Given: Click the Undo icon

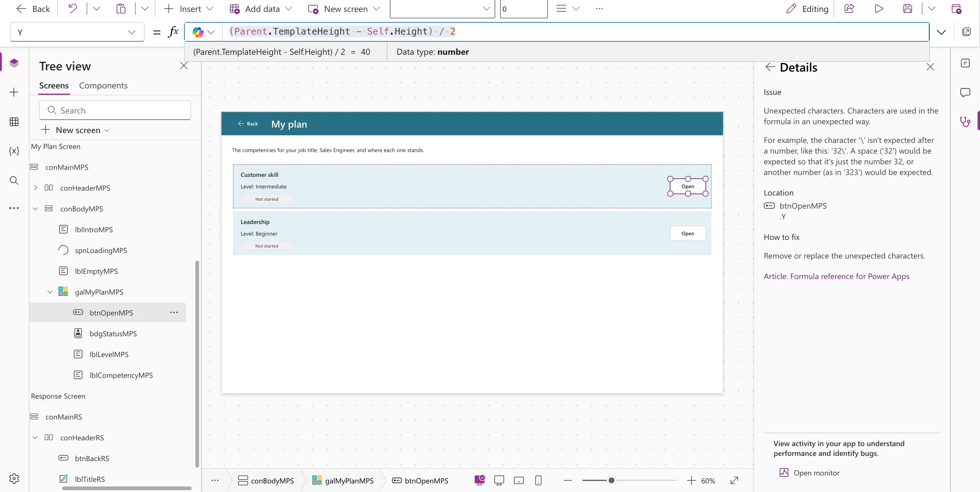Looking at the screenshot, I should pyautogui.click(x=72, y=9).
